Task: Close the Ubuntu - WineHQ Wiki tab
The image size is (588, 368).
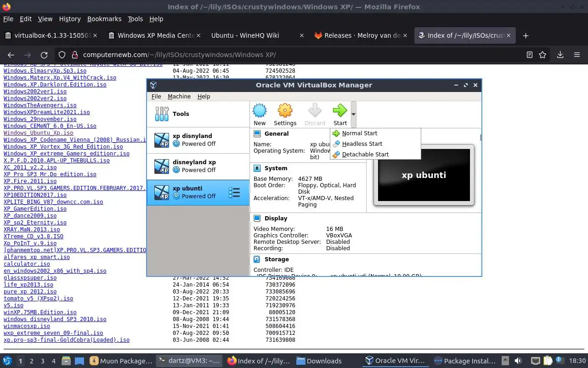Action: tap(301, 35)
